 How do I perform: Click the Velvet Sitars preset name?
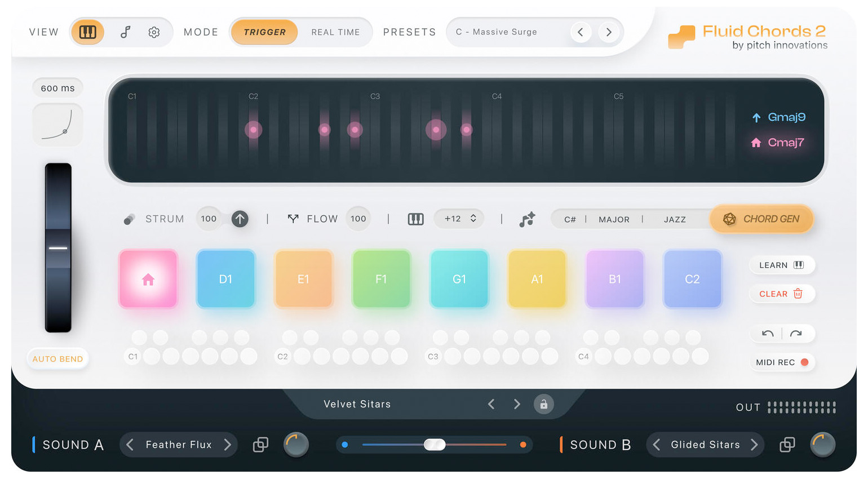click(357, 404)
